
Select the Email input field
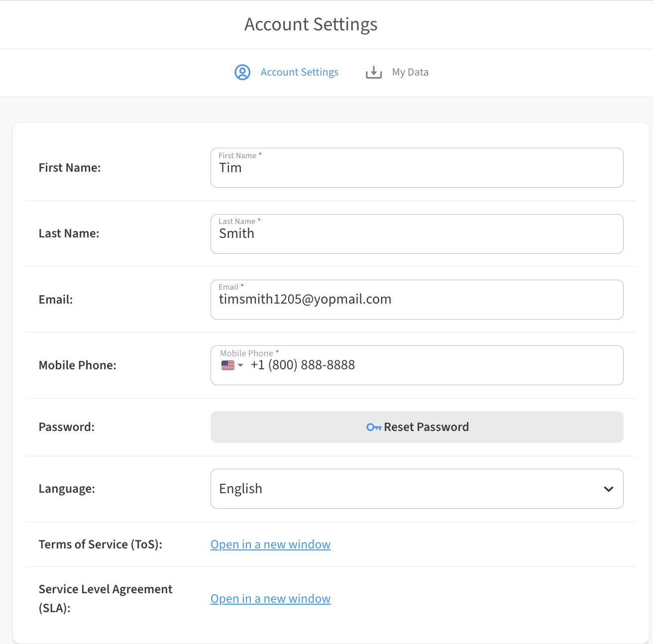417,300
